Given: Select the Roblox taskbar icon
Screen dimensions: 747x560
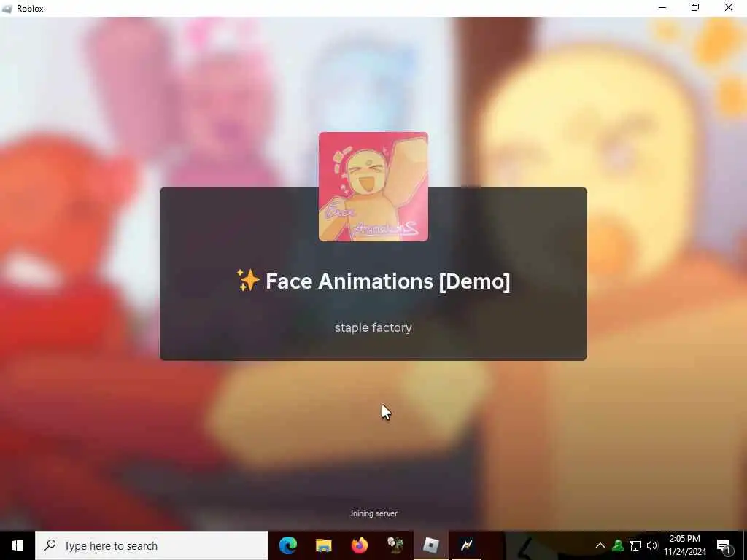Looking at the screenshot, I should 430,545.
